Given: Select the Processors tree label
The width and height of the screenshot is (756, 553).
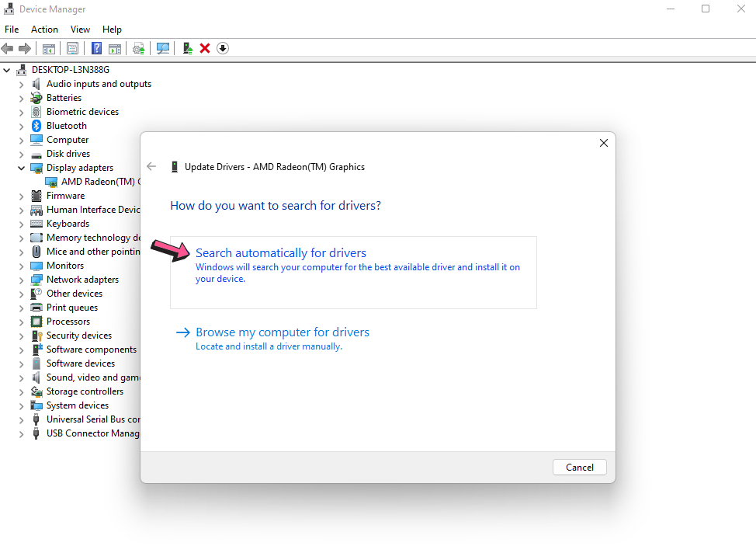Looking at the screenshot, I should [x=68, y=322].
